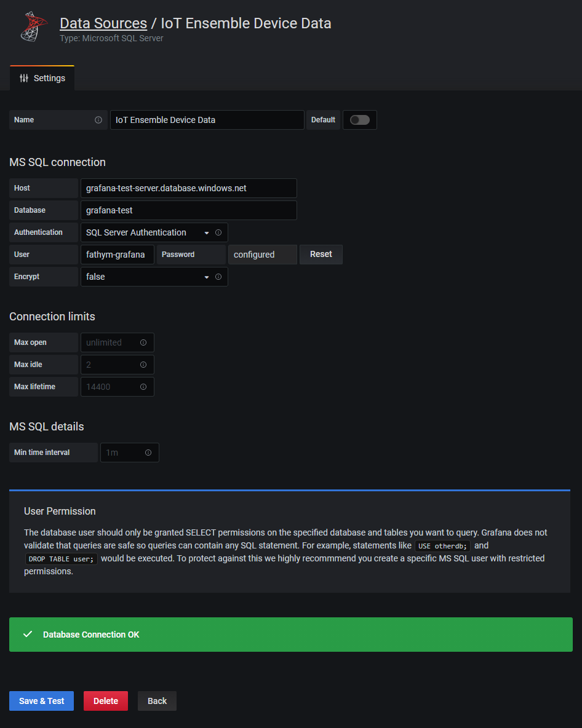Open the Data Sources breadcrumb link
582x728 pixels.
(x=103, y=23)
